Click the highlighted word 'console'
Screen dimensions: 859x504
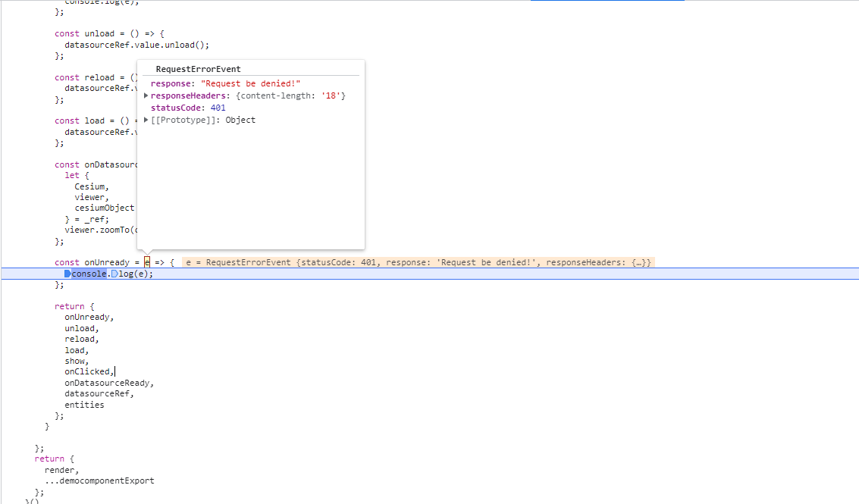89,274
